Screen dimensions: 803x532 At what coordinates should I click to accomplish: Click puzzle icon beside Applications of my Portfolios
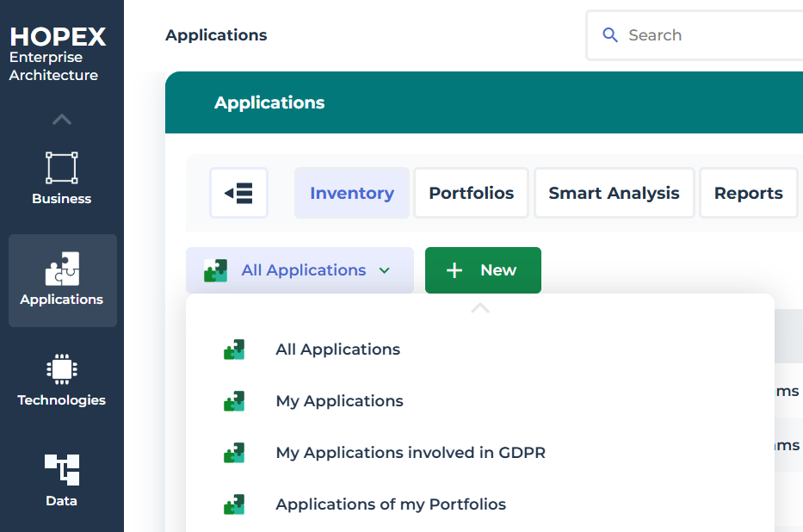pyautogui.click(x=234, y=504)
